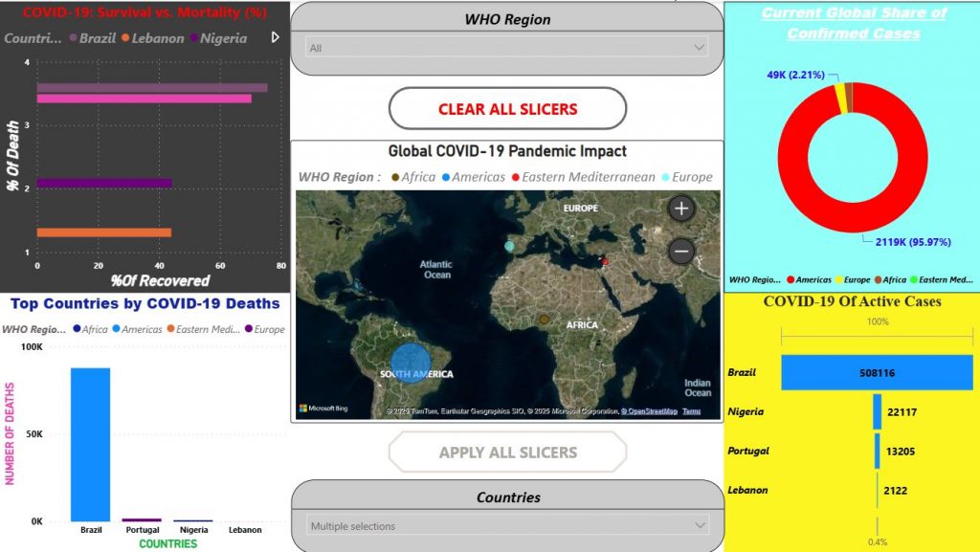This screenshot has width=980, height=552.
Task: Select the Brazil 508116 bar in active cases
Action: point(877,373)
